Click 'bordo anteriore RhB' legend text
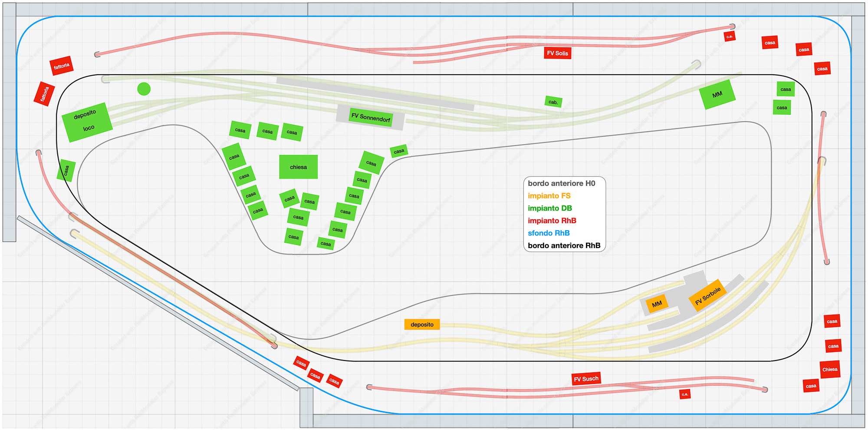Viewport: 868px width, 430px height. click(x=564, y=245)
